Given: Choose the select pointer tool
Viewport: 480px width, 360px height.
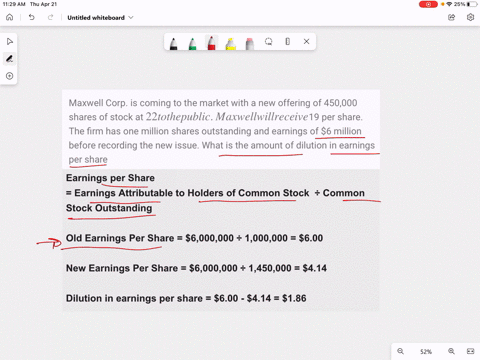Looking at the screenshot, I should [x=9, y=42].
